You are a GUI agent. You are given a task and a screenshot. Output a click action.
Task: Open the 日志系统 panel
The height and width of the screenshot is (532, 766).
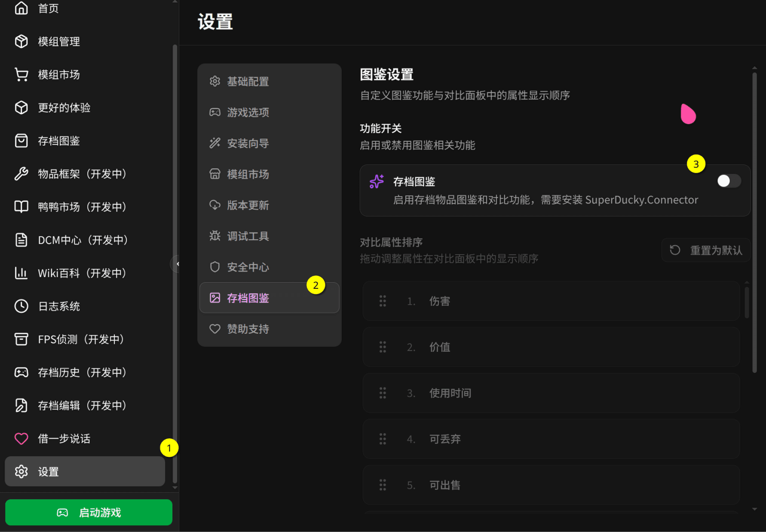coord(59,306)
